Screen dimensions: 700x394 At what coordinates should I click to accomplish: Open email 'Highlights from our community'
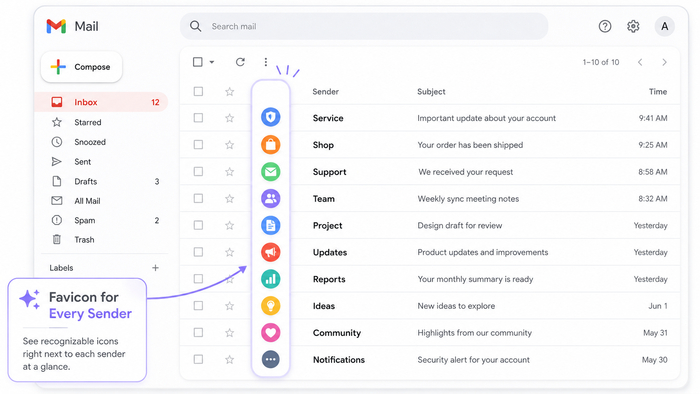[475, 333]
